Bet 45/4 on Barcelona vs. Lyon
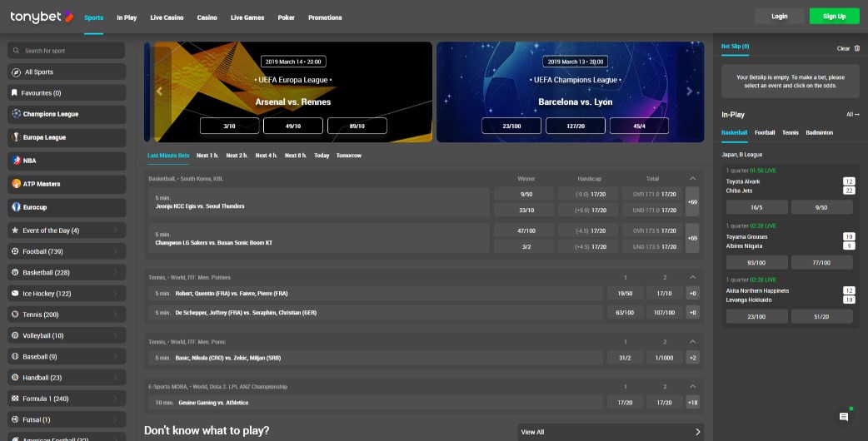 pyautogui.click(x=640, y=126)
